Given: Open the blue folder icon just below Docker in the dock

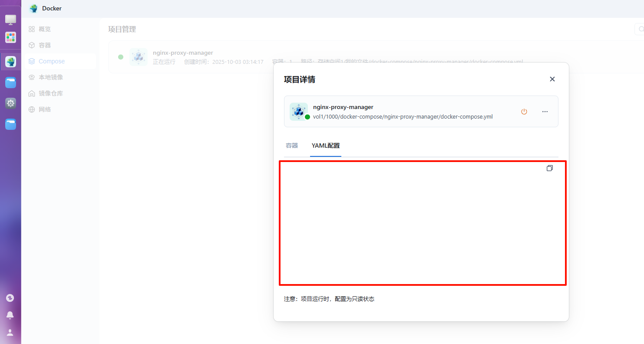Looking at the screenshot, I should tap(10, 83).
